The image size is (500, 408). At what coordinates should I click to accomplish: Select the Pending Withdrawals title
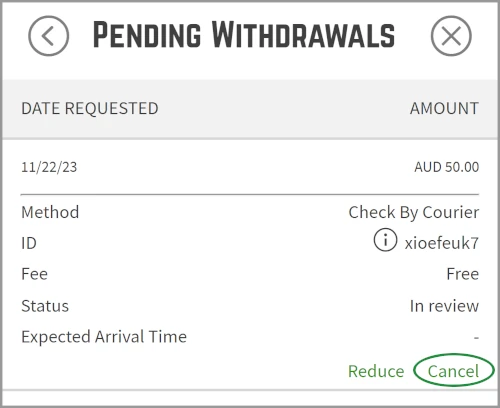coord(244,34)
